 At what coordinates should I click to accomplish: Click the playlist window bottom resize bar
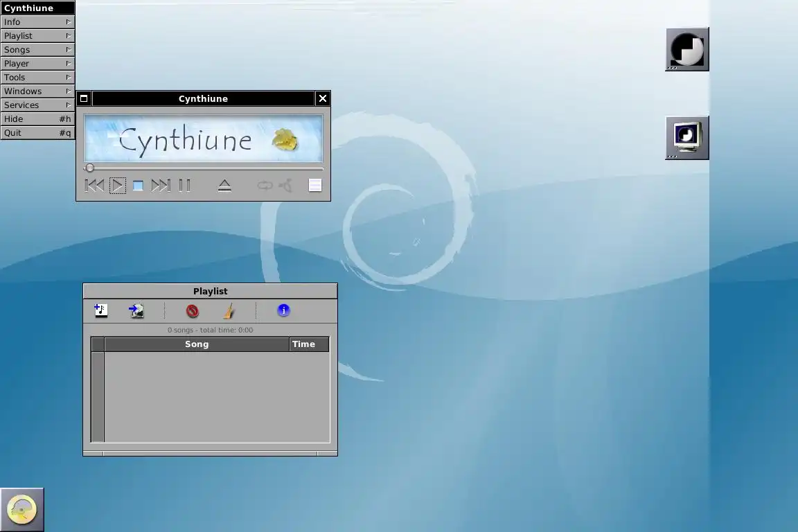(x=210, y=454)
